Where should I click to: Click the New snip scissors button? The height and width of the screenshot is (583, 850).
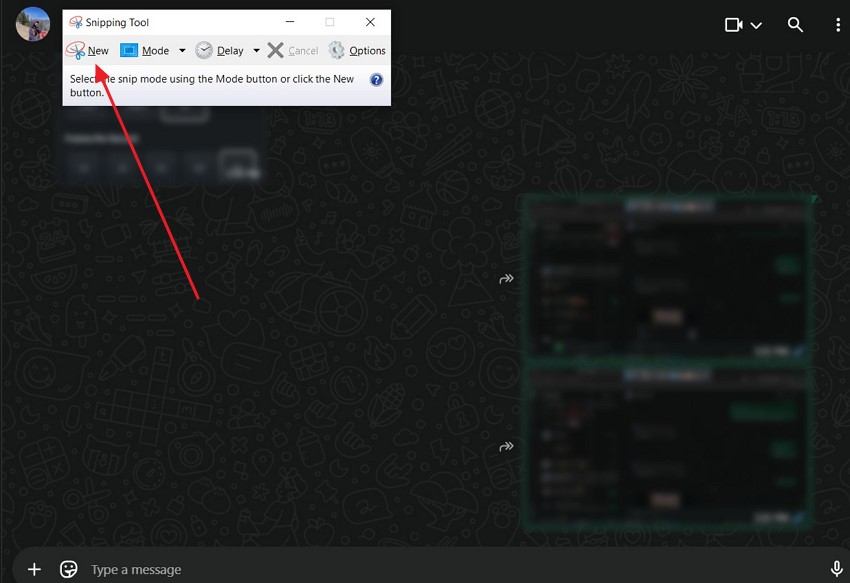(x=87, y=51)
